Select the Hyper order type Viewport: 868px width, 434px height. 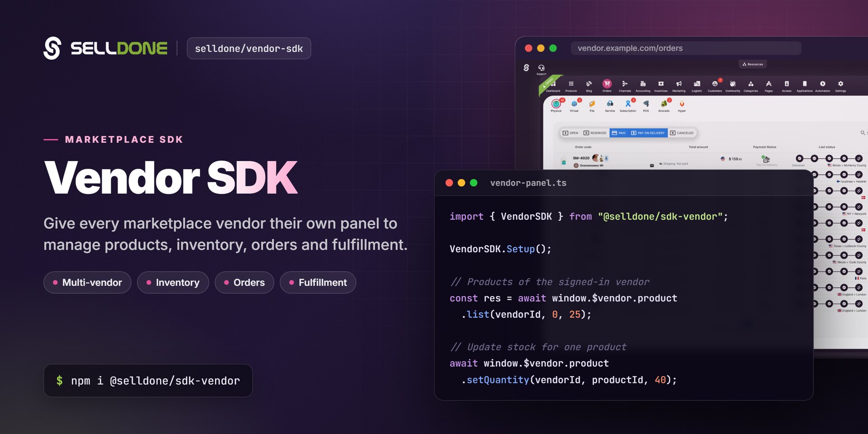click(682, 106)
